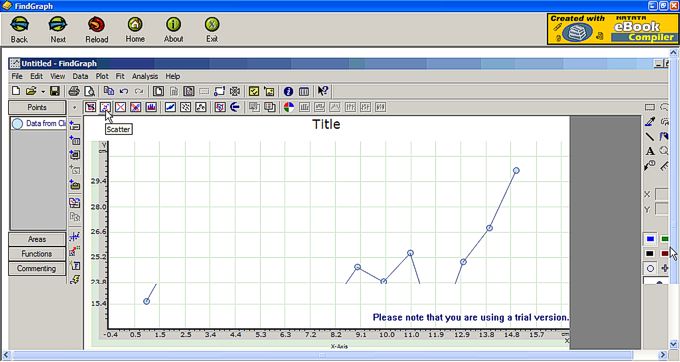Image resolution: width=680 pixels, height=362 pixels.
Task: Click the context help arrow-question icon
Action: coord(323,91)
